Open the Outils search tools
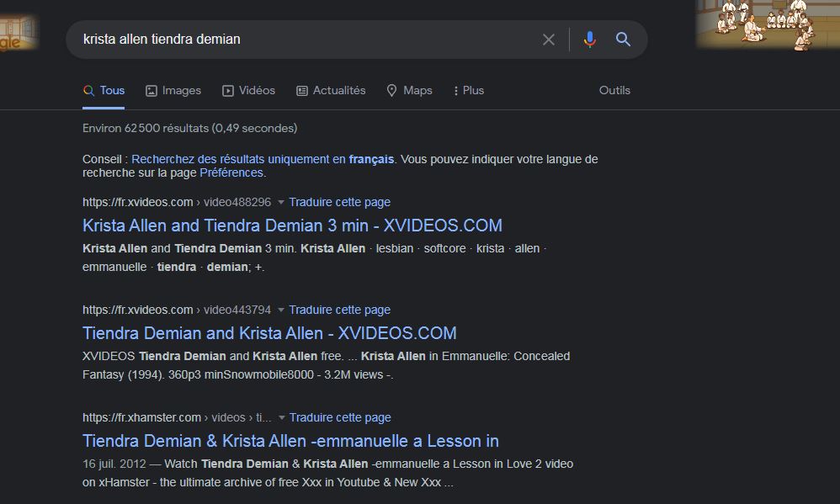840x504 pixels. point(614,91)
